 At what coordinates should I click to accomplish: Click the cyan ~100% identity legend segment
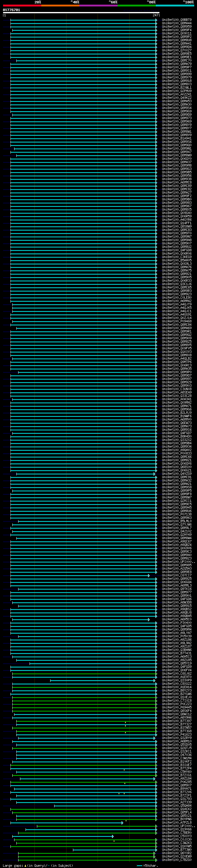[x=175, y=6]
